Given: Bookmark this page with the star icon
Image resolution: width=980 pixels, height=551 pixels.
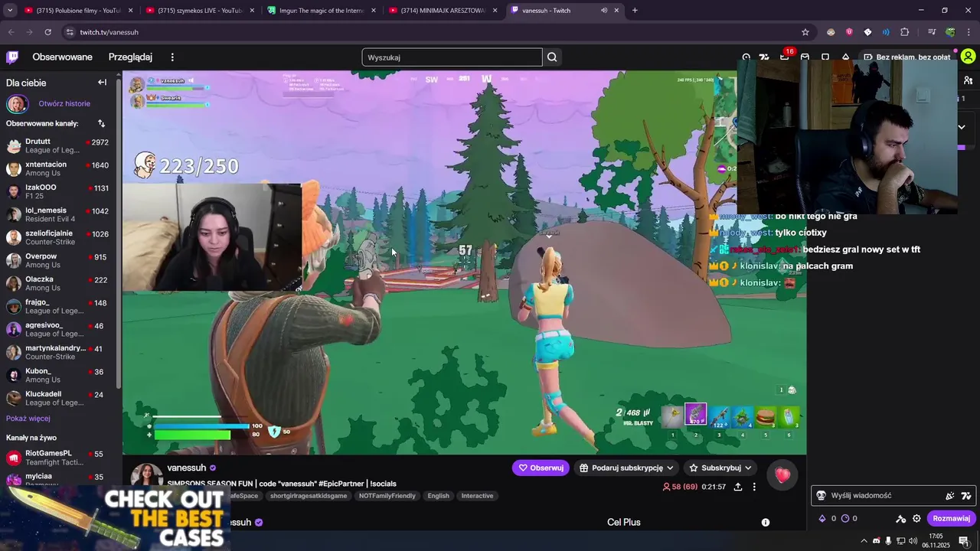Looking at the screenshot, I should pos(805,32).
